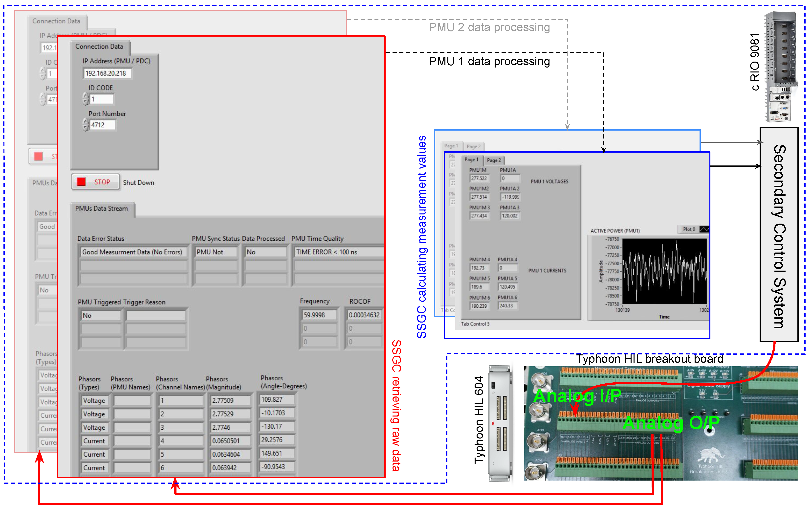Click the Frequency value 59.9998 field
Screen dimensions: 812x510
pos(319,315)
